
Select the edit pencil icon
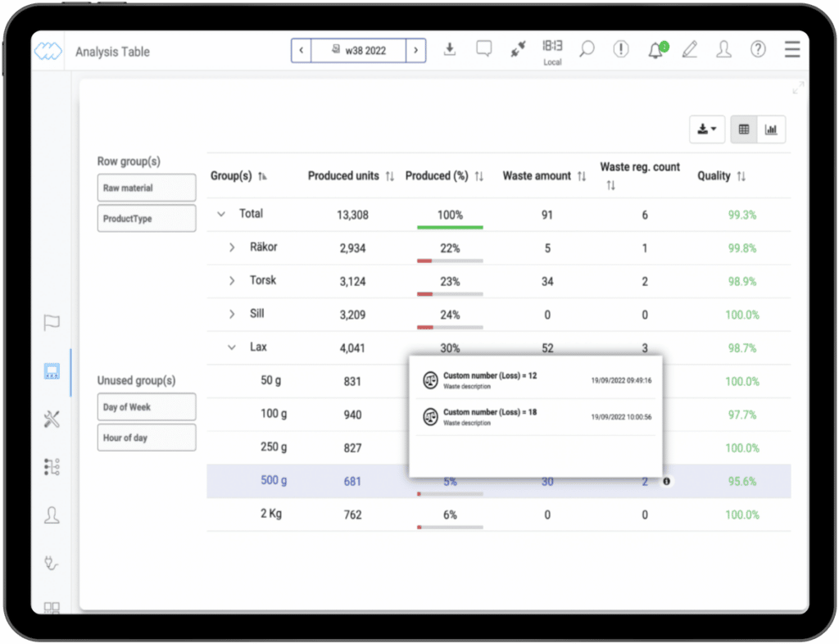tap(690, 49)
